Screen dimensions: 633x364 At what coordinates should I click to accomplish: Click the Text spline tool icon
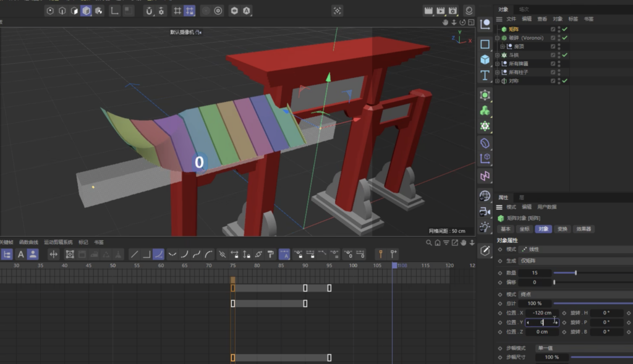tap(485, 75)
